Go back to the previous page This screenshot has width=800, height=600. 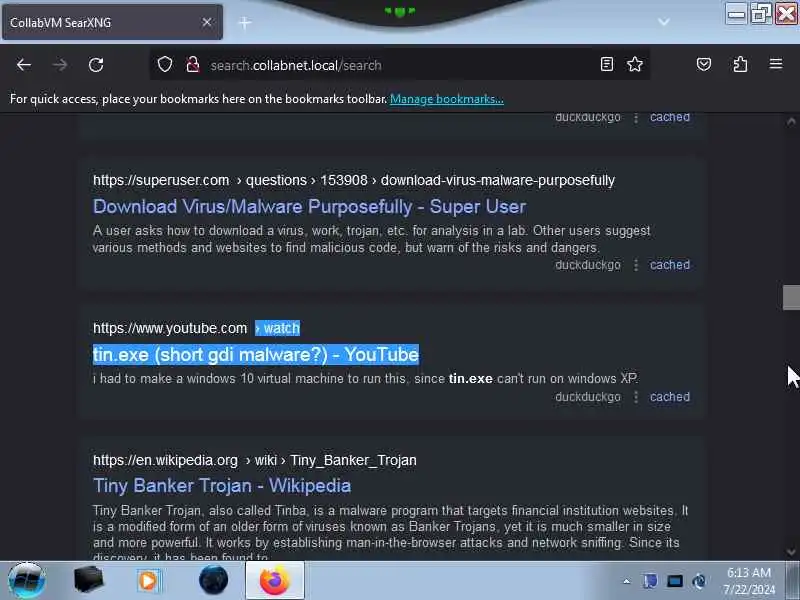click(23, 65)
